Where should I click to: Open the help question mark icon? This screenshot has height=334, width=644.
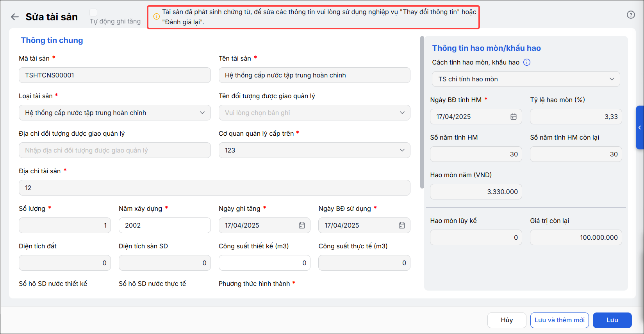(x=631, y=14)
